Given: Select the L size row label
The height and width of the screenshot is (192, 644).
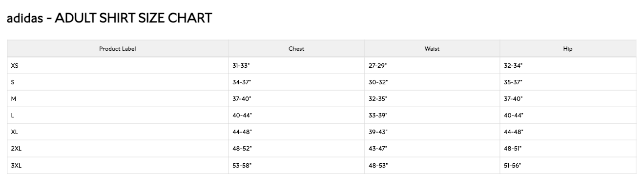Looking at the screenshot, I should (13, 115).
